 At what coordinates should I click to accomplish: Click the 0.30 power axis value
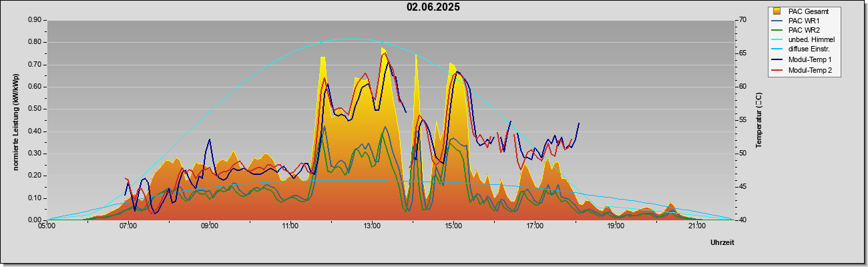click(x=35, y=154)
